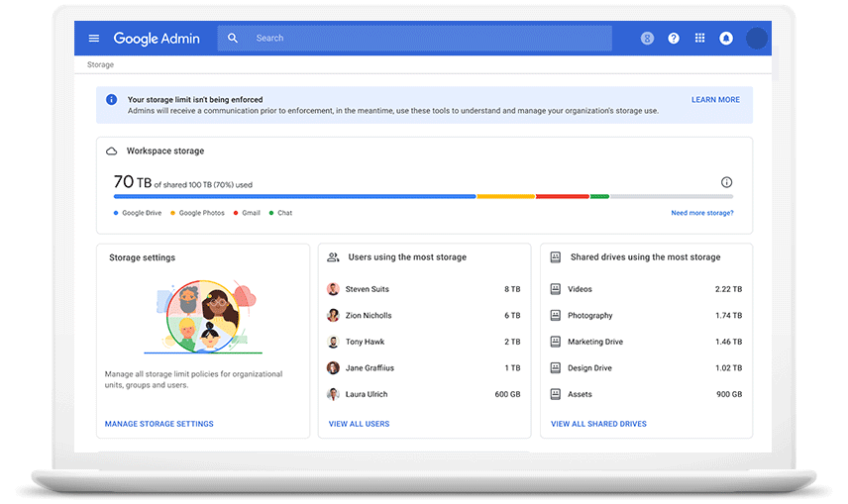Select the Videos drive name
Image resolution: width=848 pixels, height=504 pixels.
[580, 289]
